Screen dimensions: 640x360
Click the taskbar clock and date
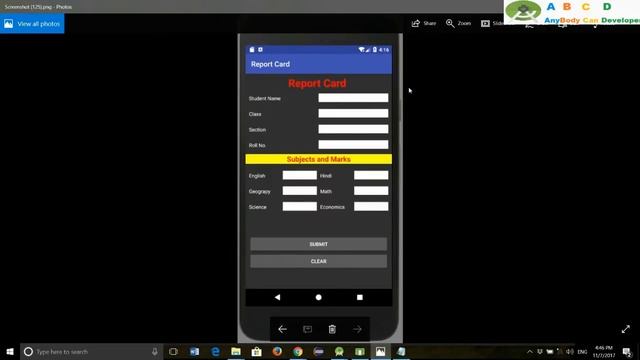tap(604, 351)
